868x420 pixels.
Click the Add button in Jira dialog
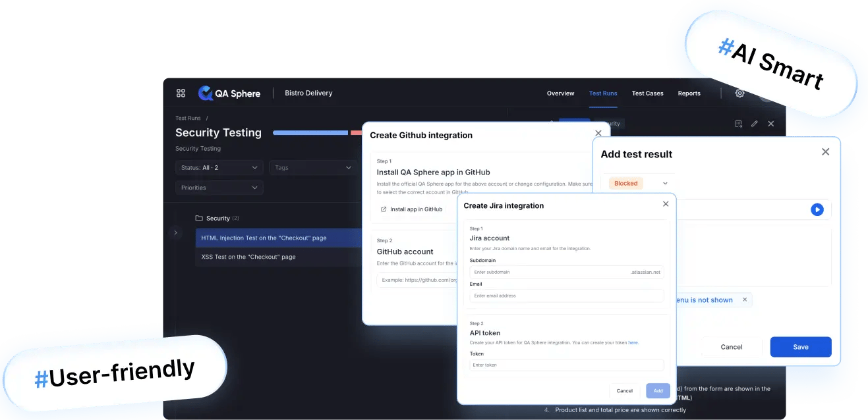coord(658,391)
